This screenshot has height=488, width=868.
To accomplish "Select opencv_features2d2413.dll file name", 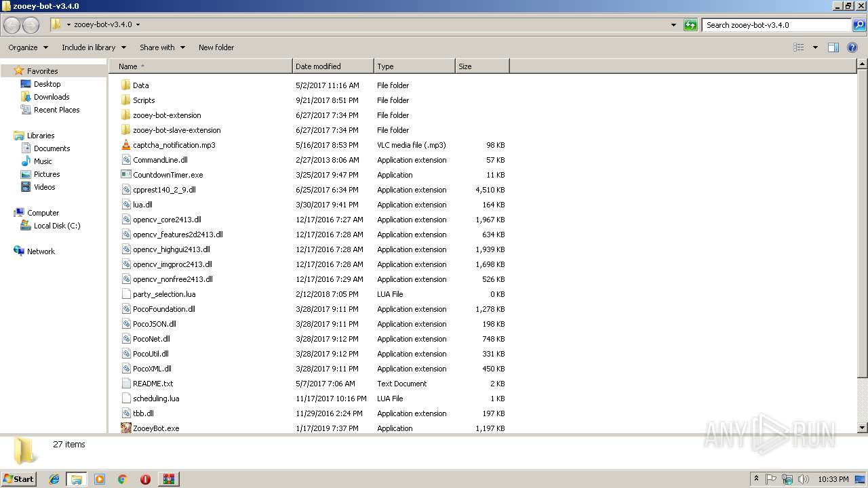I will coord(178,235).
